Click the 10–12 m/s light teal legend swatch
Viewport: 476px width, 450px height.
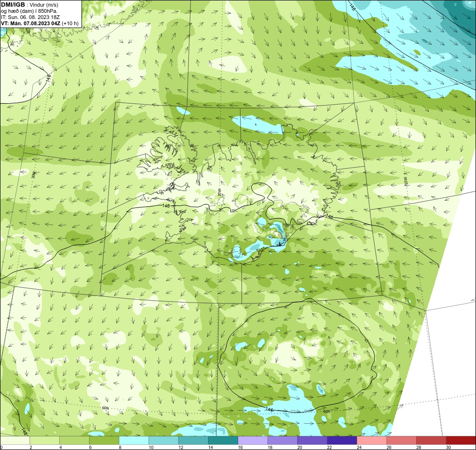164,440
